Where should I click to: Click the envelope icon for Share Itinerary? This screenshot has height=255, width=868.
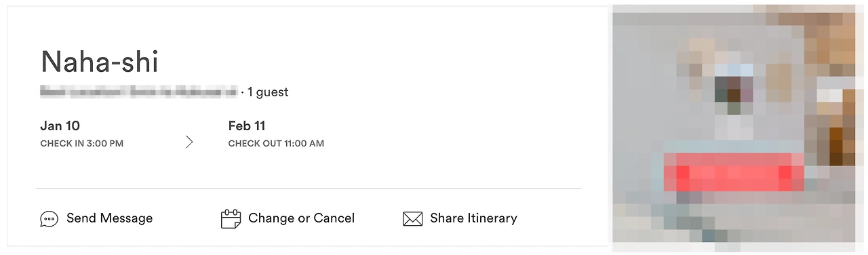click(412, 219)
